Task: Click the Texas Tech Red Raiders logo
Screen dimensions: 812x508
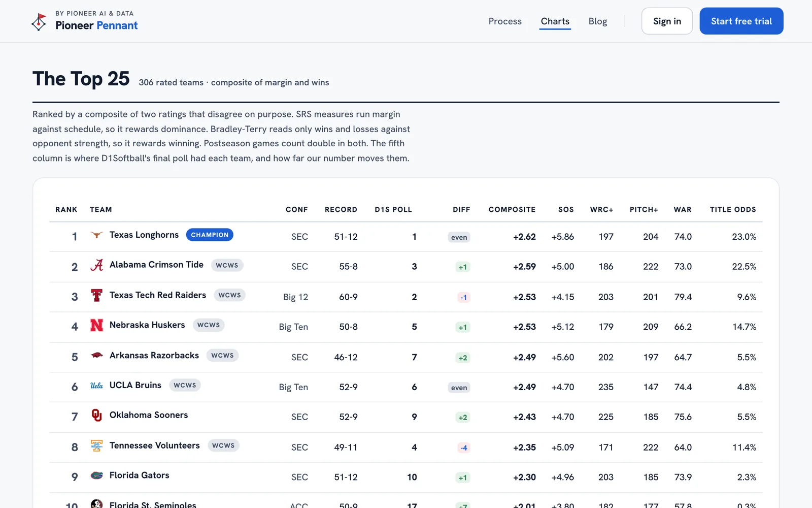Action: [96, 295]
